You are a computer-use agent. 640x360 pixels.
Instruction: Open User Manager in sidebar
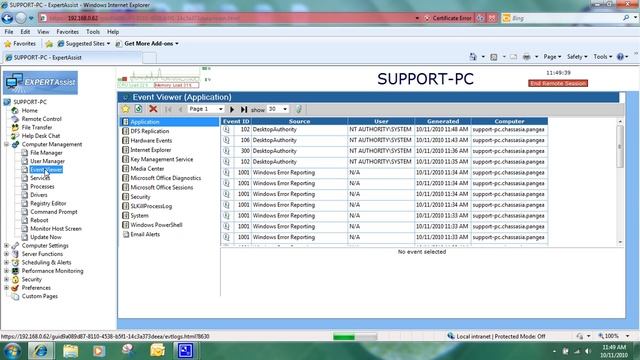[x=47, y=161]
